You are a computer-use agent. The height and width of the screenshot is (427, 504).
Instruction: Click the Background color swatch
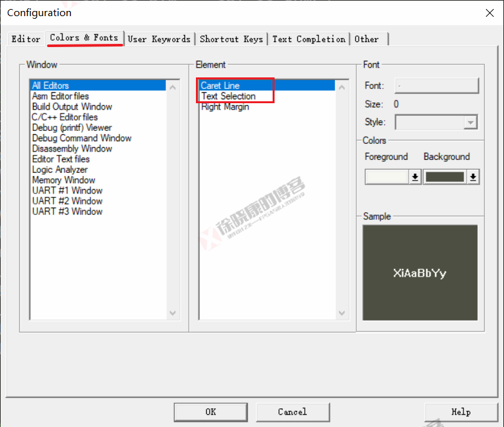point(445,177)
